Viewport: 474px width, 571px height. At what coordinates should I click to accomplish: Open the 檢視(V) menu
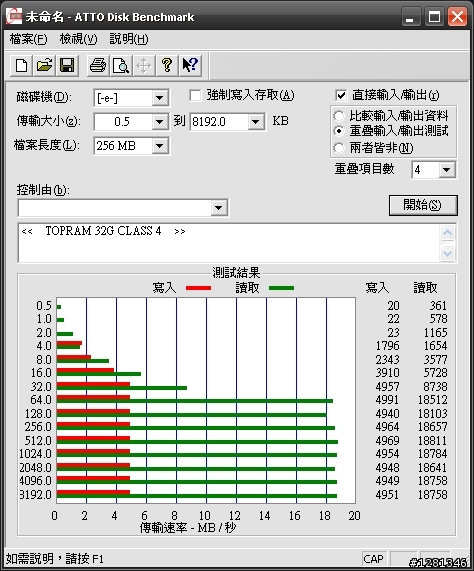(78, 39)
